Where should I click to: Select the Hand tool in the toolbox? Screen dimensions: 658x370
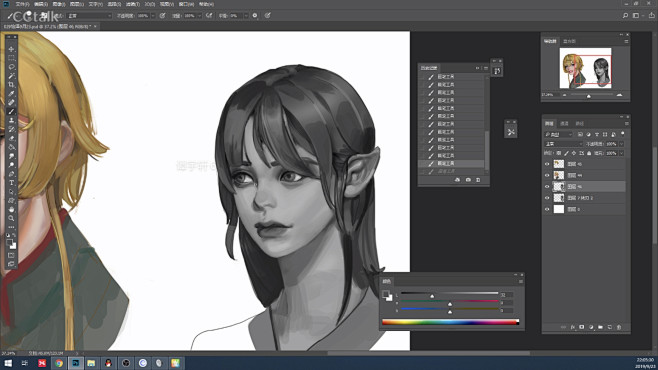point(11,209)
